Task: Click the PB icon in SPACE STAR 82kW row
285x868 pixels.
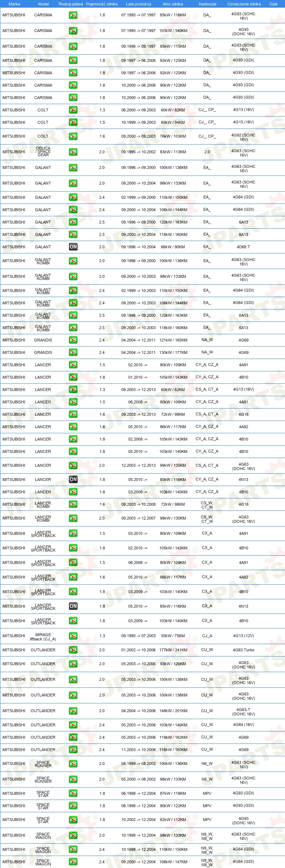Action: [x=73, y=820]
